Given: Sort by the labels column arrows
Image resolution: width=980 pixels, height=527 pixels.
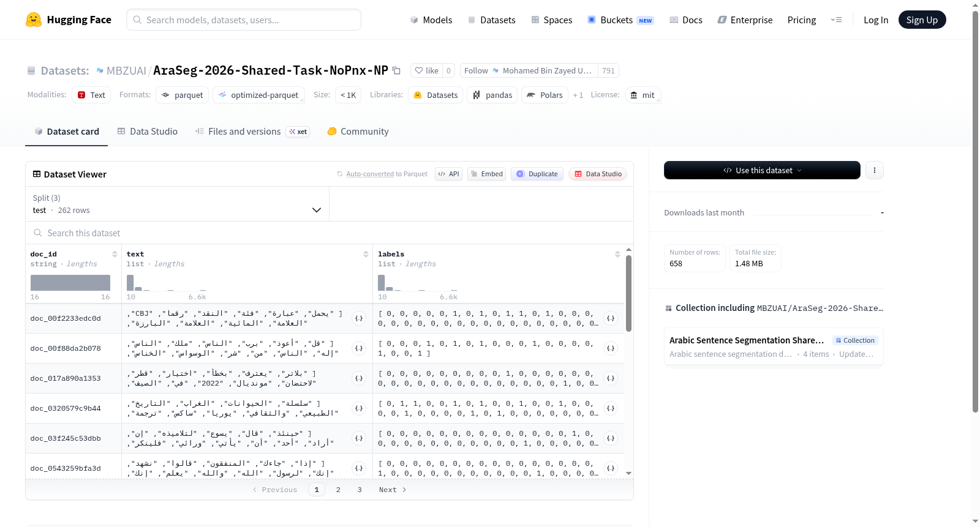Looking at the screenshot, I should coord(617,254).
